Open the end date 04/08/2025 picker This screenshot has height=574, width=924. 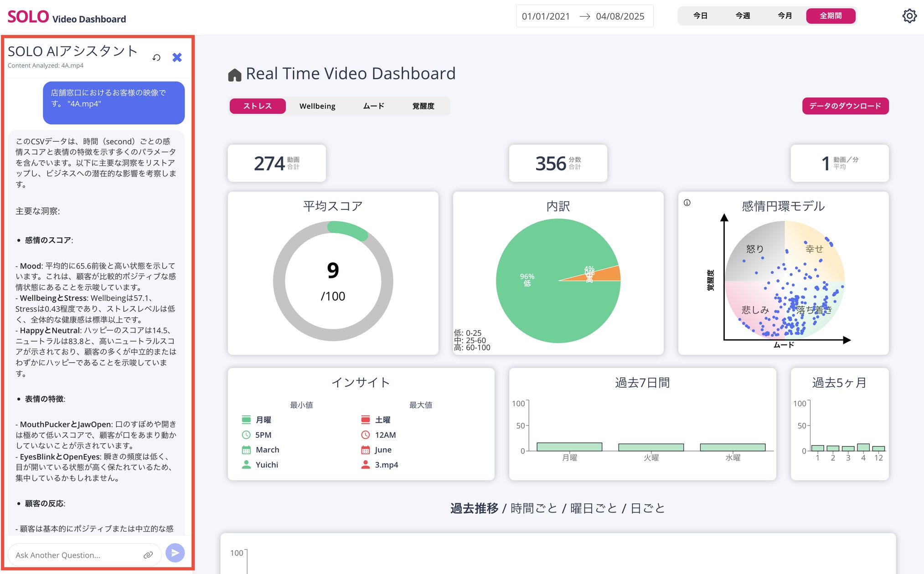pos(620,16)
